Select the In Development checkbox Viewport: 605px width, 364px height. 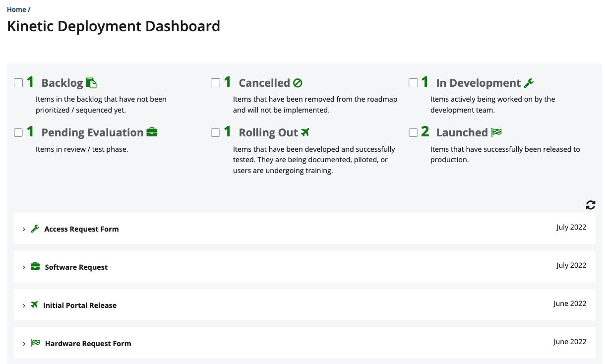point(413,83)
